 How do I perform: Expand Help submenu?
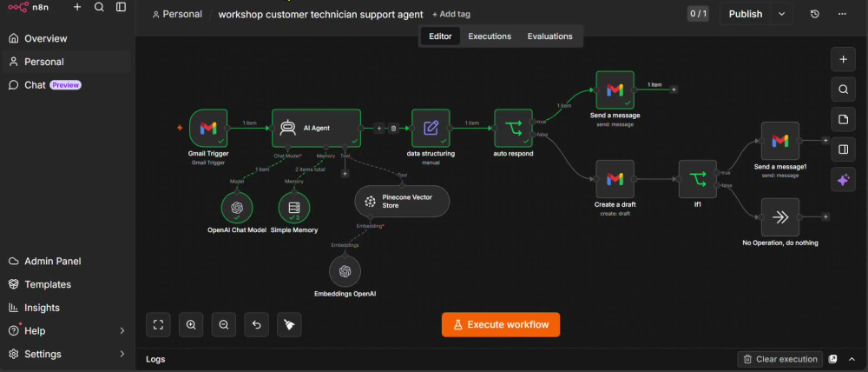(67, 331)
